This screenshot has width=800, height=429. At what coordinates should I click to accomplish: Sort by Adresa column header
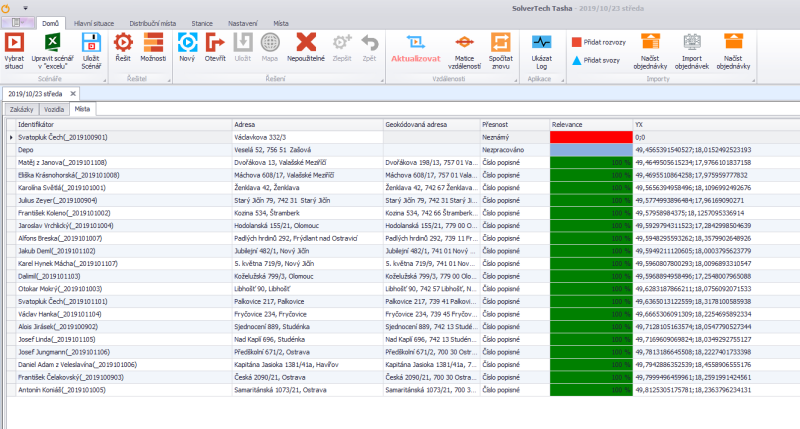[x=308, y=124]
